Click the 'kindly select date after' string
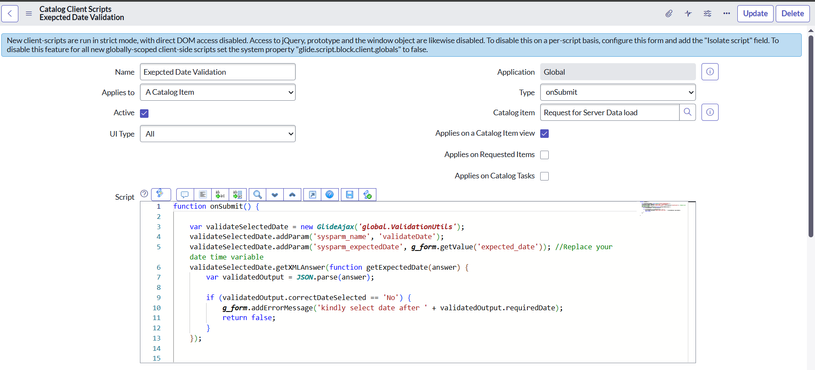 point(373,308)
